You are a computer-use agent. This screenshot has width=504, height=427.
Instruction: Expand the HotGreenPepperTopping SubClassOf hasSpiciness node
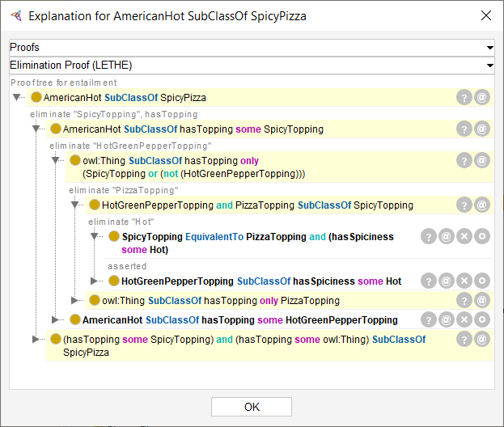click(x=94, y=281)
